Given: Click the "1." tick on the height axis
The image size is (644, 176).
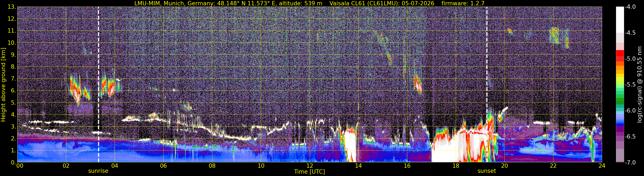Looking at the screenshot, I should (x=13, y=151).
